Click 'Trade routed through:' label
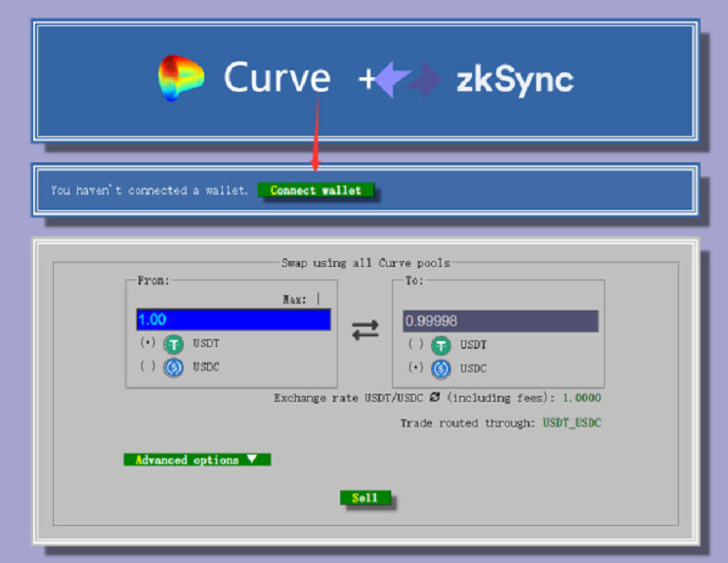 point(467,423)
